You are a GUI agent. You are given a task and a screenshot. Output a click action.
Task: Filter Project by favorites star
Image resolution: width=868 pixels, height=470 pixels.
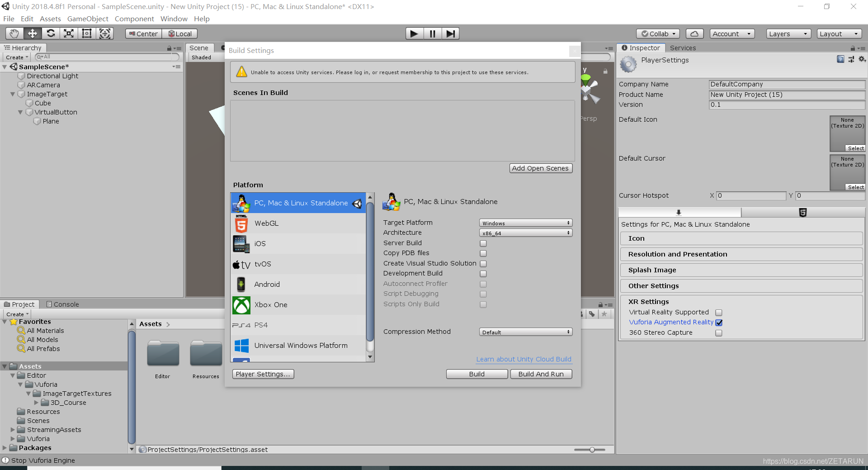[604, 314]
